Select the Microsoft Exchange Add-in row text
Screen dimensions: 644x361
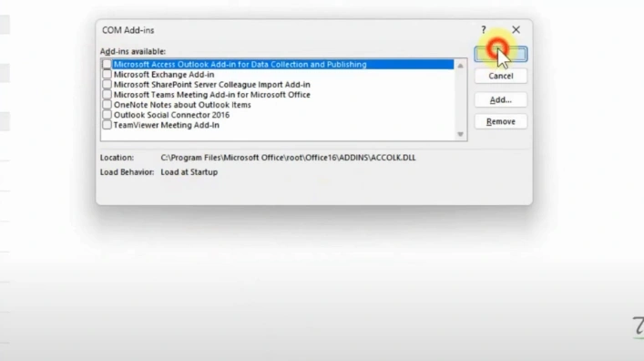(164, 75)
